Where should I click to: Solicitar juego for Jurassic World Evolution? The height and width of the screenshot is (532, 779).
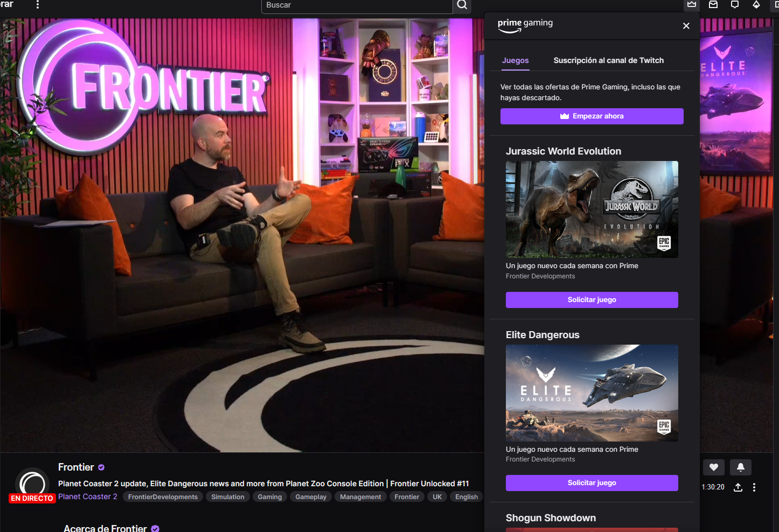point(592,300)
